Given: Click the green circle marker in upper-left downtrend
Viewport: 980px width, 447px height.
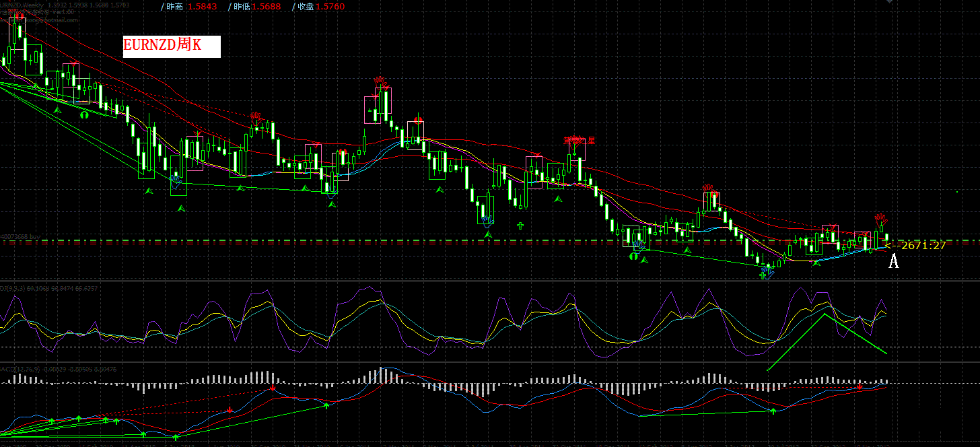Looking at the screenshot, I should click(84, 115).
